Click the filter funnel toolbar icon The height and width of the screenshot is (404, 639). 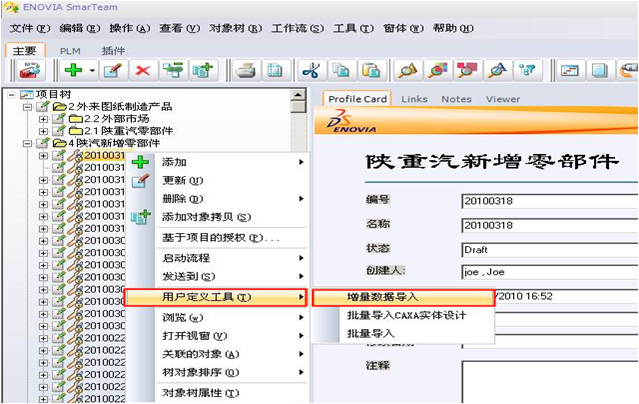[x=527, y=71]
